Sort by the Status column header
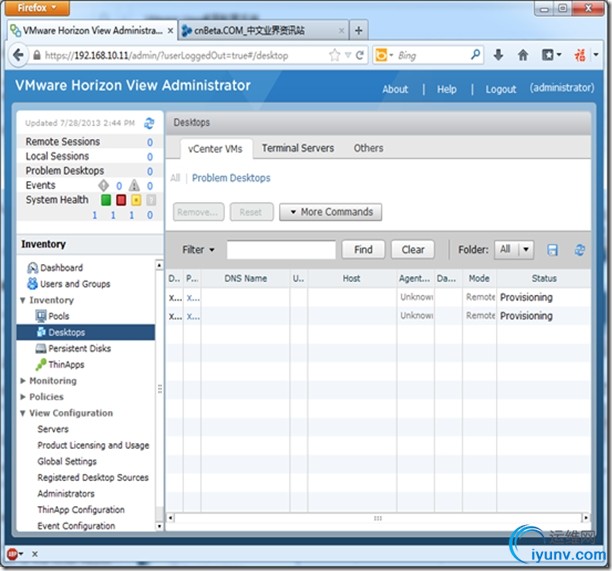 pyautogui.click(x=544, y=278)
